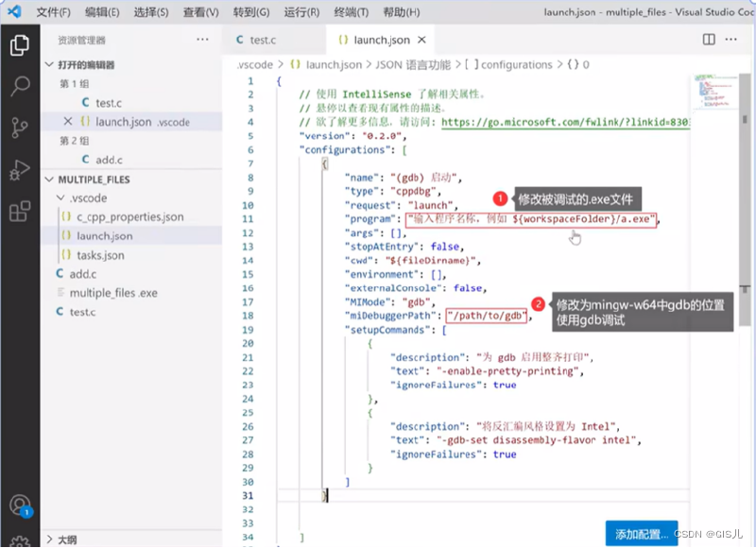
Task: Click .vscode in the breadcrumb
Action: click(x=255, y=64)
